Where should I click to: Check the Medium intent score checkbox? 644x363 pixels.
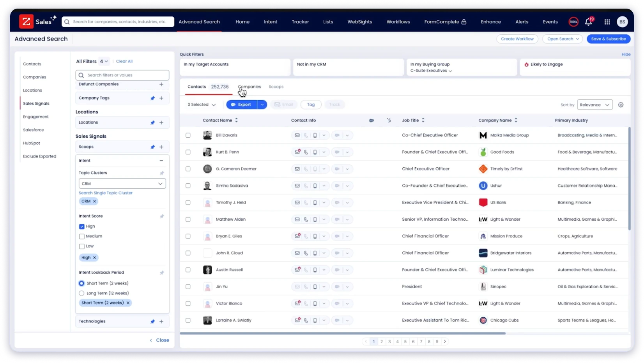point(81,236)
